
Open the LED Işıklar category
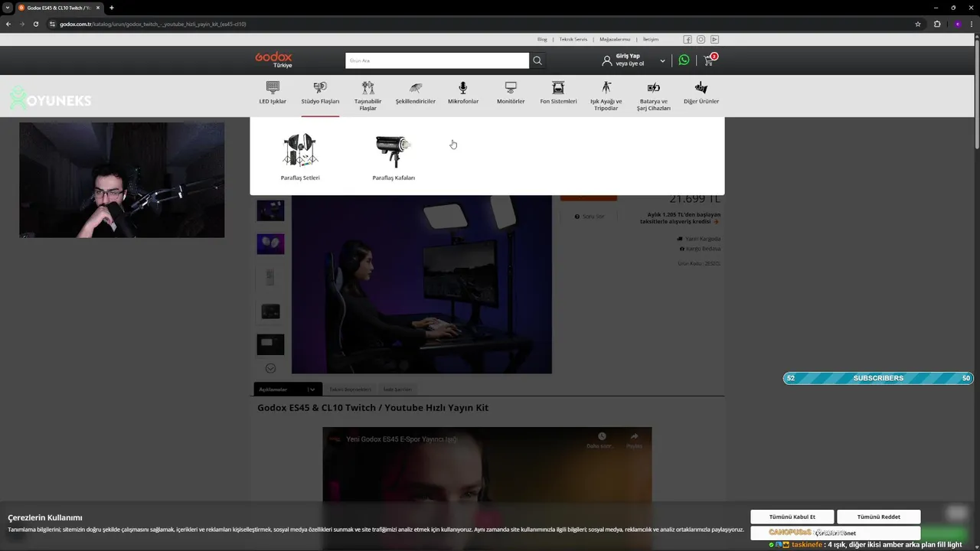(x=273, y=93)
